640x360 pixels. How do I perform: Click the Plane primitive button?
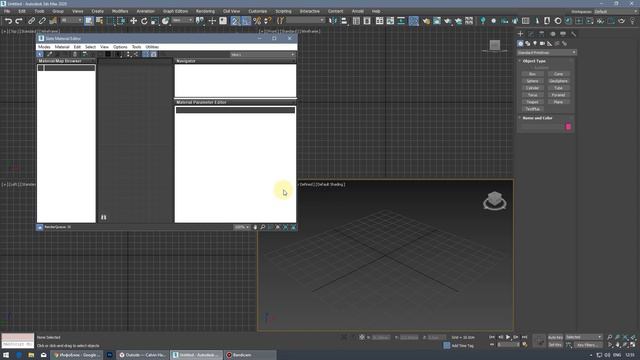click(x=558, y=102)
